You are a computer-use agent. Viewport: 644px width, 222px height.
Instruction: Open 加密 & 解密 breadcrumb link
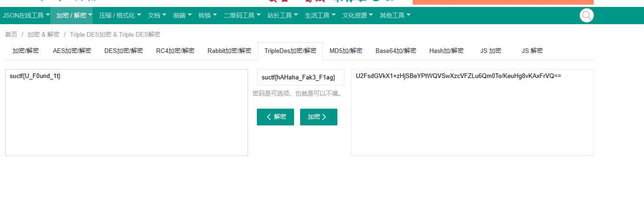point(43,35)
